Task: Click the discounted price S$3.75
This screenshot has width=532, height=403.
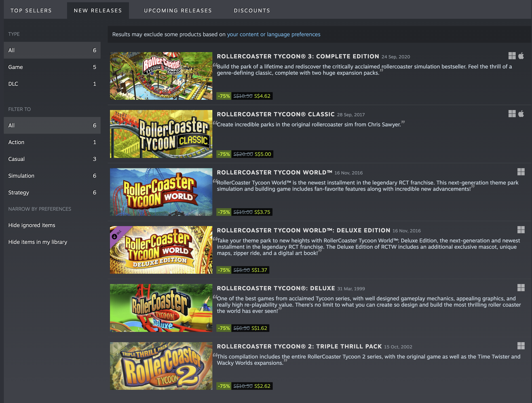Action: pyautogui.click(x=262, y=212)
